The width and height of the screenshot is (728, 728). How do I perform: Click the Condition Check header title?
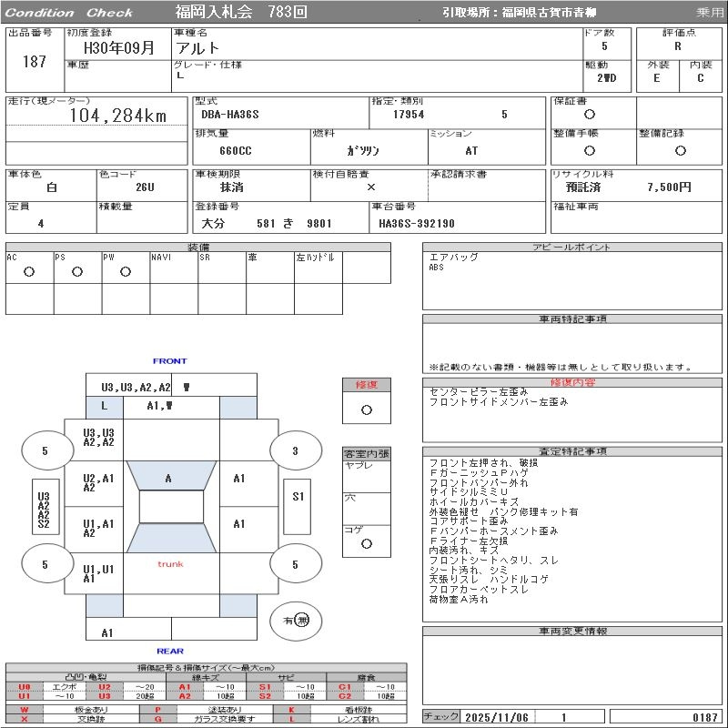pos(69,13)
